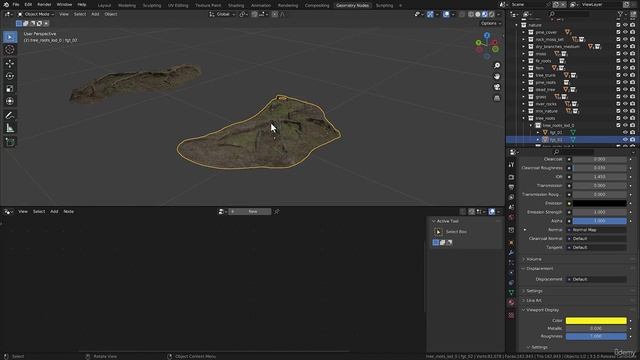The image size is (640, 360).
Task: Select the Transform tool
Action: (10, 101)
